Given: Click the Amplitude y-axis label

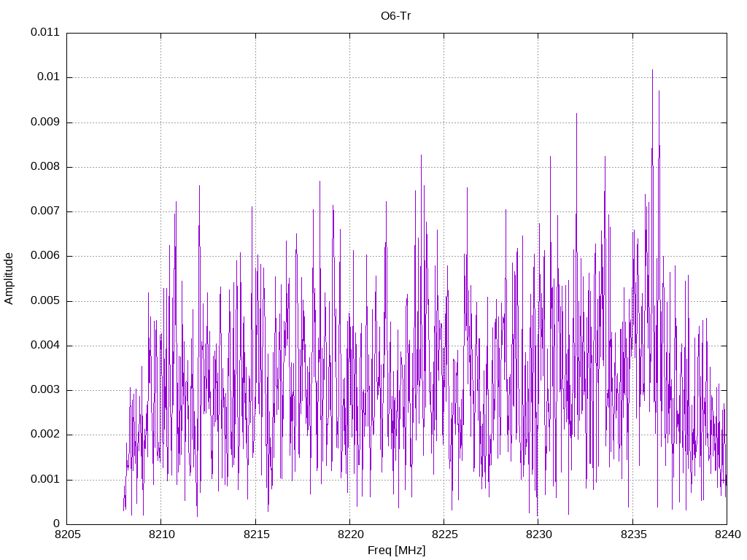Looking at the screenshot, I should pyautogui.click(x=9, y=279).
